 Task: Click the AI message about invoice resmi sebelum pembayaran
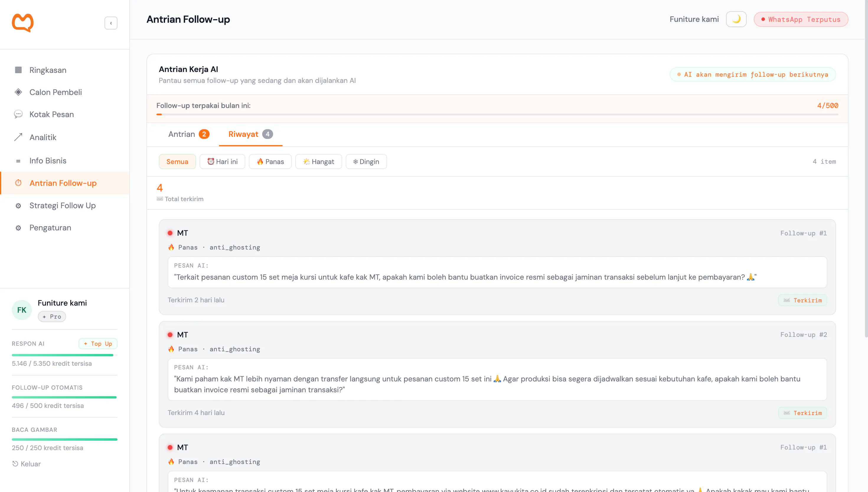click(497, 272)
